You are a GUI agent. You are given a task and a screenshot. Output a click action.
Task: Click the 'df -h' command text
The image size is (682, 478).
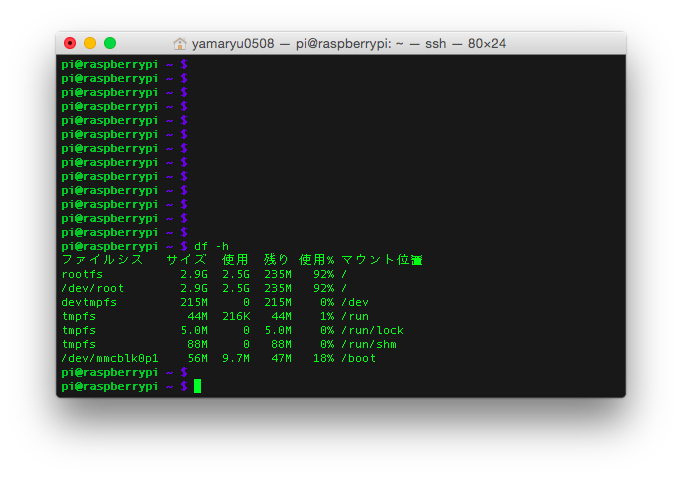tap(211, 246)
